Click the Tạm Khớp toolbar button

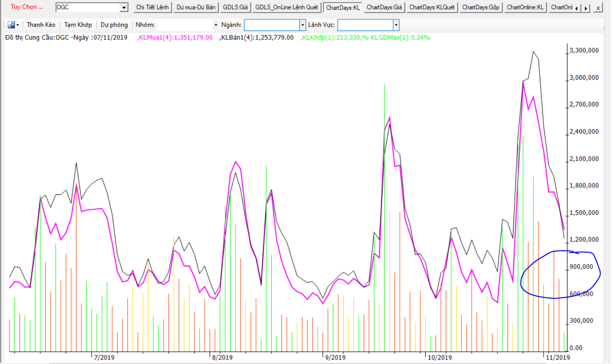pos(78,25)
